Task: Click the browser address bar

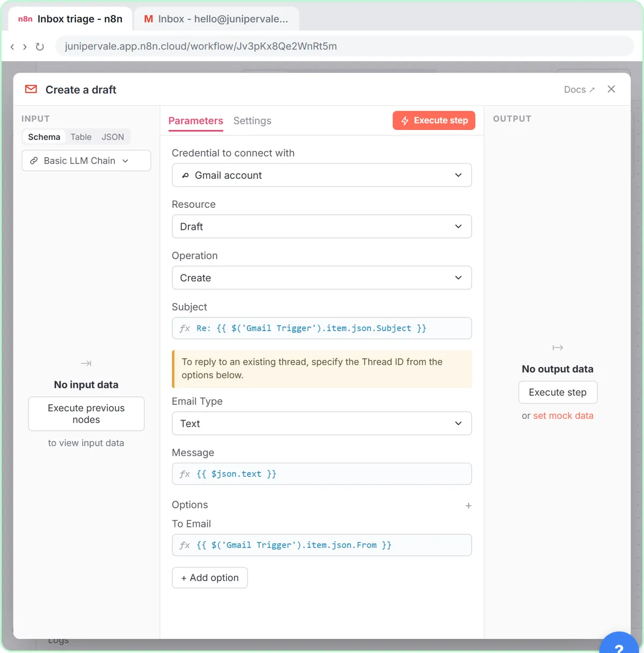Action: tap(344, 47)
